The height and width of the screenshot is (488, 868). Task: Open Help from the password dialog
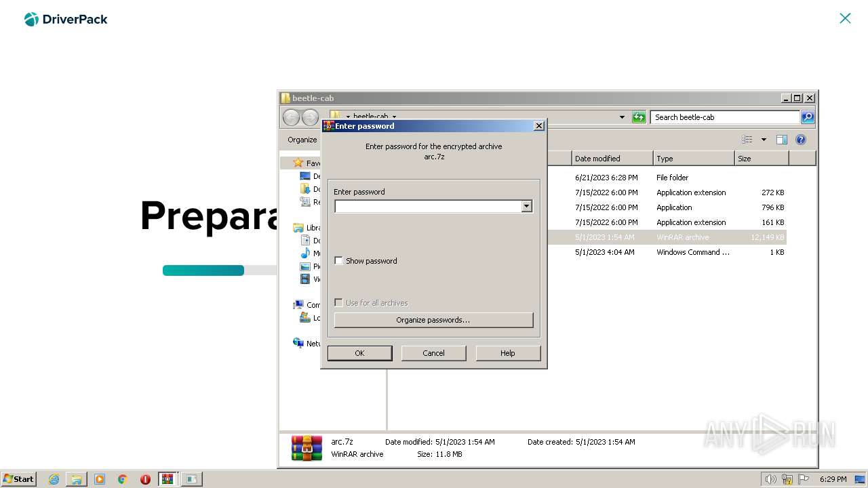(x=508, y=353)
